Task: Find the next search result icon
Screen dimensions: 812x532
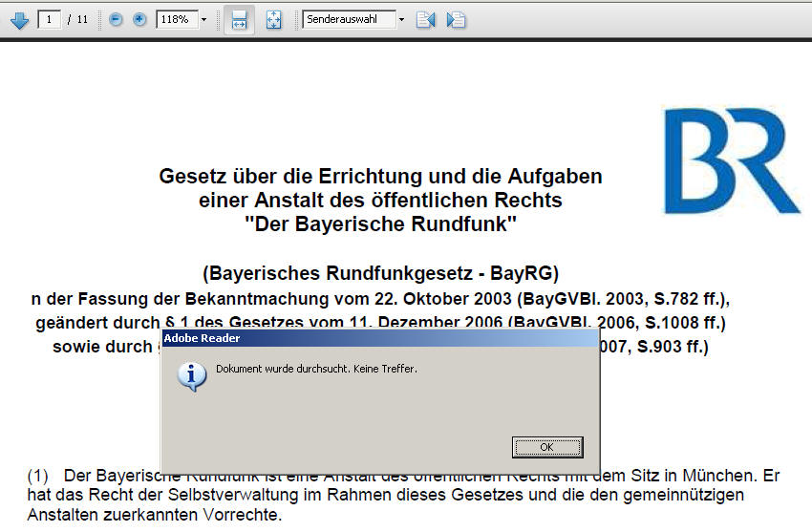Action: (456, 20)
